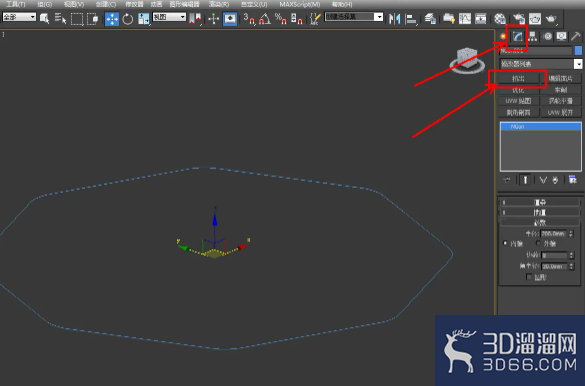Screen dimensions: 585x386
Task: Switch to the Modify command panel tab
Action: [x=517, y=37]
